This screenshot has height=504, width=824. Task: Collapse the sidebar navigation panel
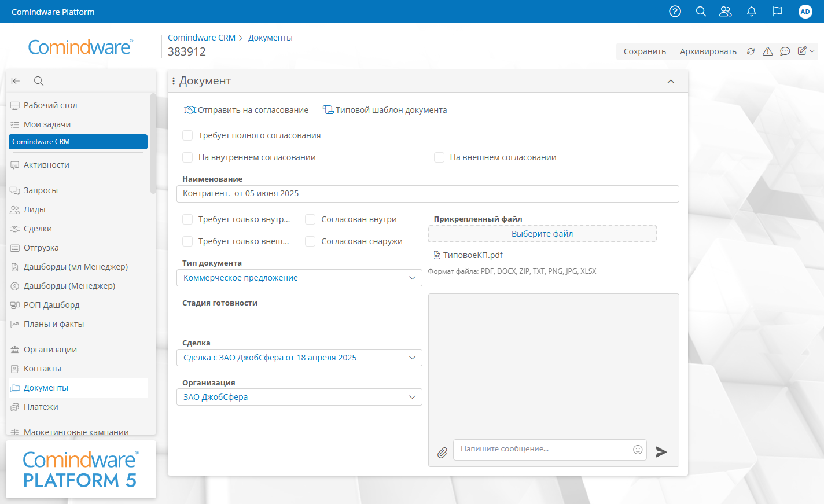point(16,81)
